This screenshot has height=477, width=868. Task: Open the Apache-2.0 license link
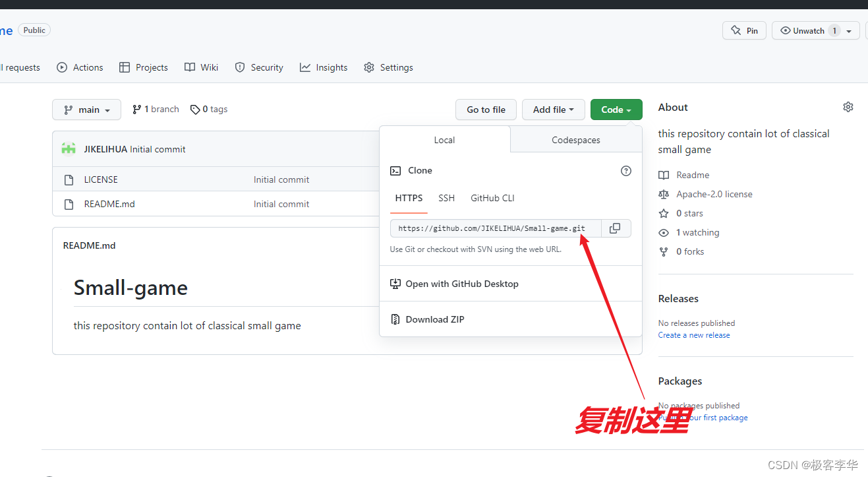pos(705,194)
